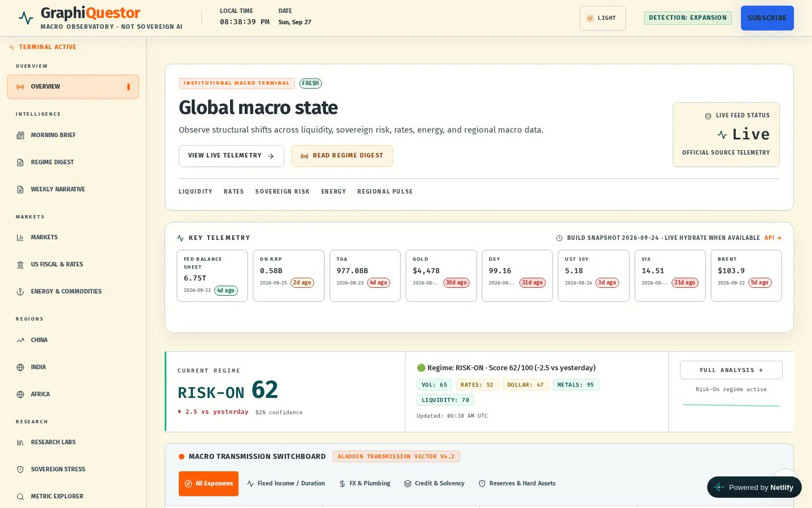The width and height of the screenshot is (812, 508).
Task: Click the India globe icon
Action: (20, 367)
